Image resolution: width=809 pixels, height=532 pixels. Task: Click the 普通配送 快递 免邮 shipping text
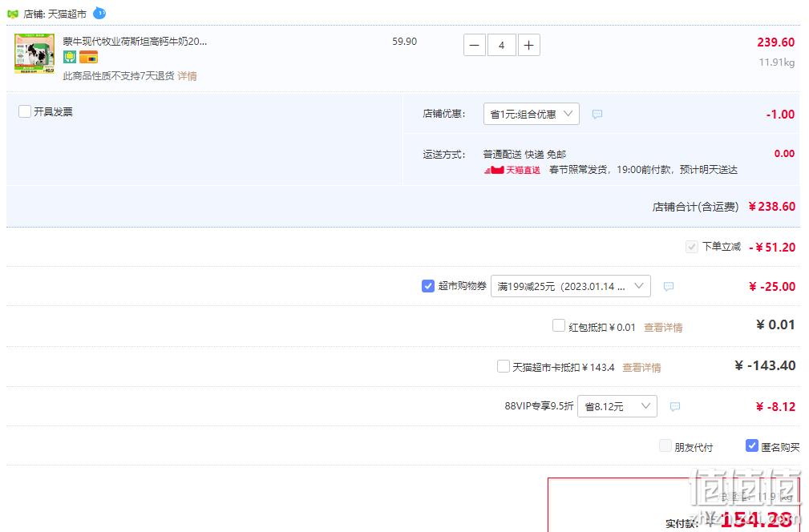click(524, 154)
